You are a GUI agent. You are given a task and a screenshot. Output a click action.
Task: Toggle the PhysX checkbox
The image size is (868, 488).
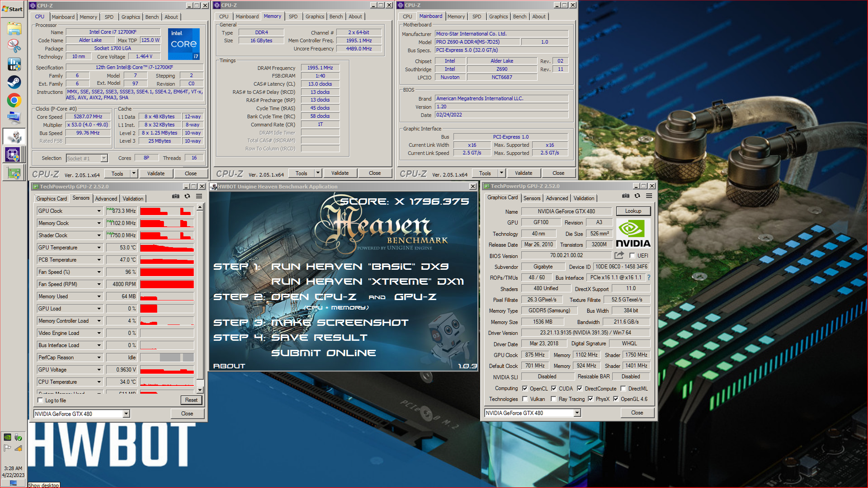(x=590, y=399)
